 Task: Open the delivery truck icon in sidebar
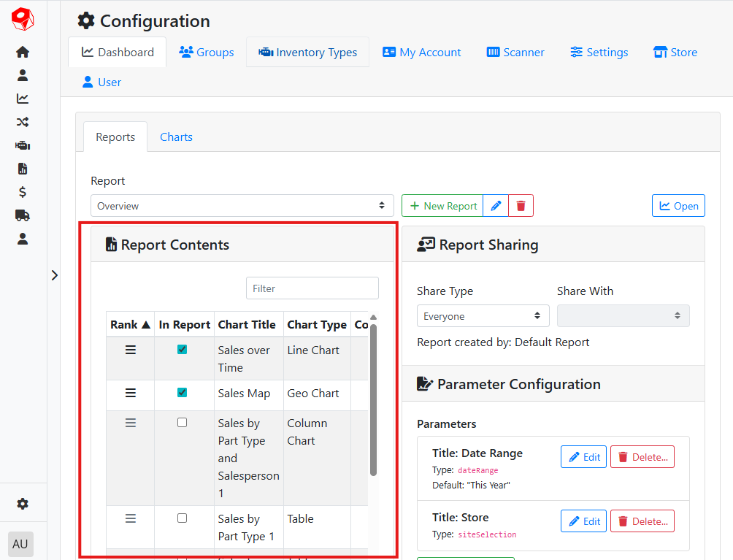(x=23, y=215)
